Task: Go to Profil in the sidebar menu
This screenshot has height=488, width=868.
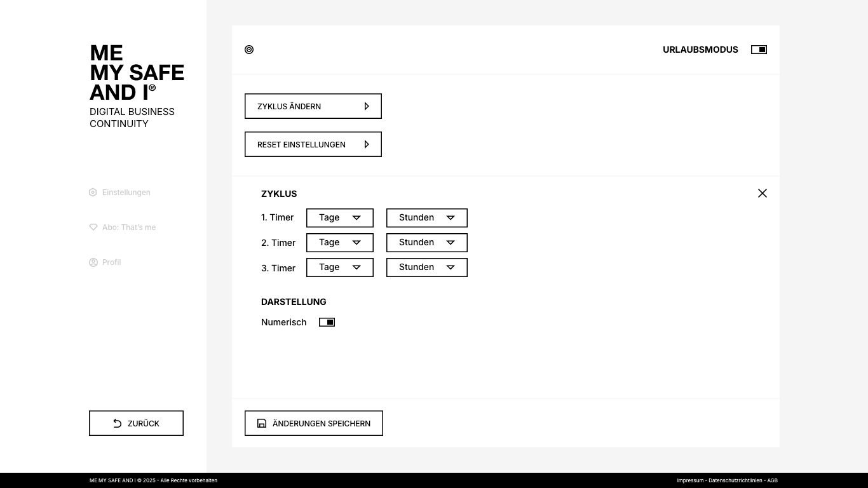Action: click(111, 262)
